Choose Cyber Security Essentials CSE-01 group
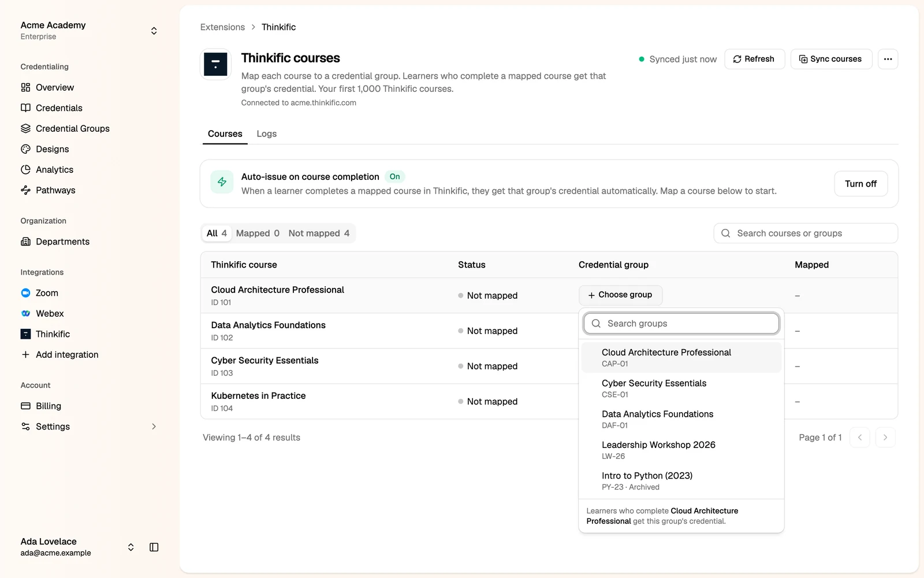Image resolution: width=924 pixels, height=578 pixels. click(681, 388)
